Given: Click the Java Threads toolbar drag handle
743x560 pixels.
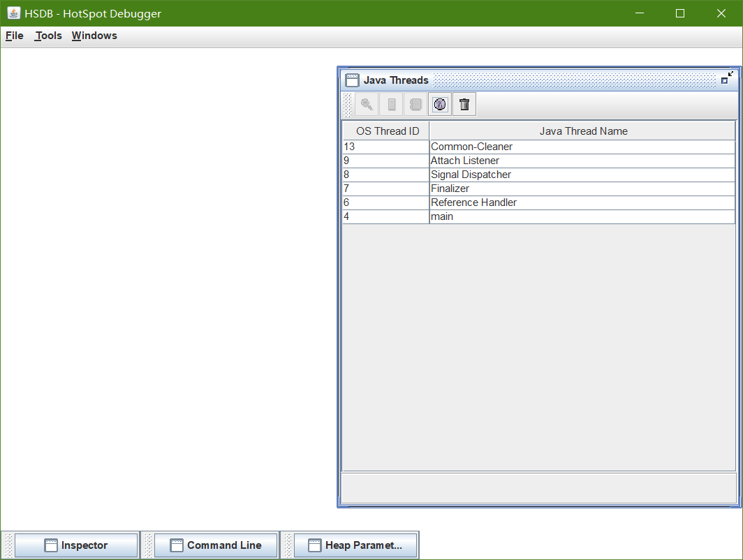Looking at the screenshot, I should click(x=347, y=104).
